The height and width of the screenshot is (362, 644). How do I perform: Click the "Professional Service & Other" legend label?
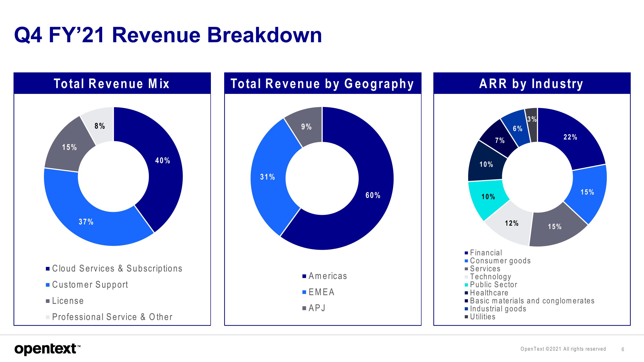coord(112,317)
